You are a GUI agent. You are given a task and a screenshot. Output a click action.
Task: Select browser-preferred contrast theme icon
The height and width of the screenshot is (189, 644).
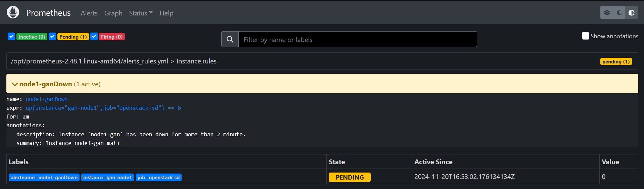(x=631, y=13)
